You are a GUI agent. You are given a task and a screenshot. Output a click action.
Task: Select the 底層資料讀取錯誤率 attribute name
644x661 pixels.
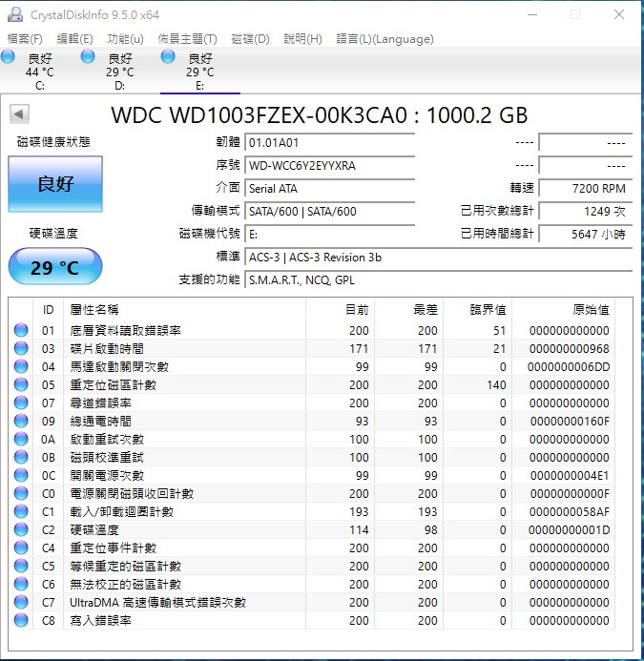point(125,330)
